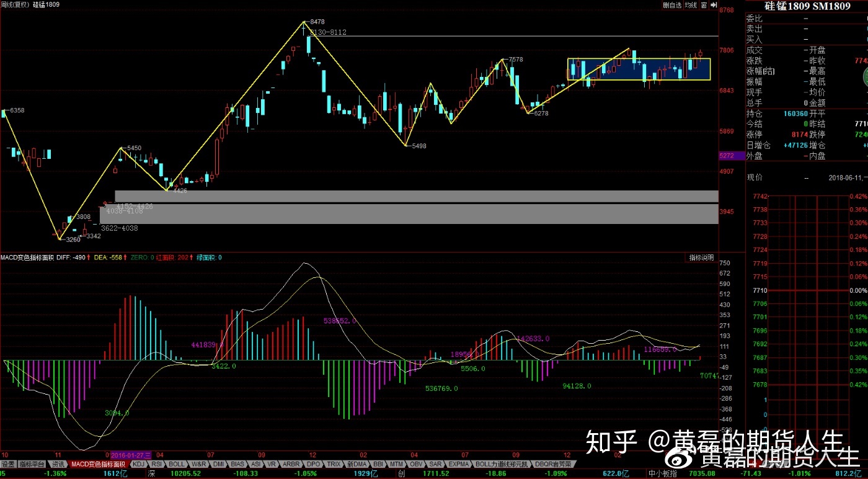This screenshot has width=868, height=479.
Task: Click the 日增仓 +47126 value
Action: 795,145
